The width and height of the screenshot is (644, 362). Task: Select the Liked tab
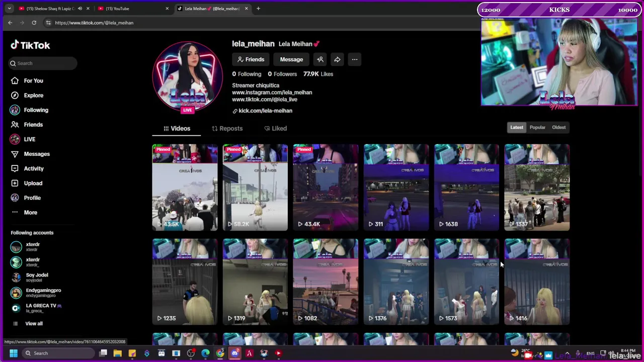tap(275, 128)
